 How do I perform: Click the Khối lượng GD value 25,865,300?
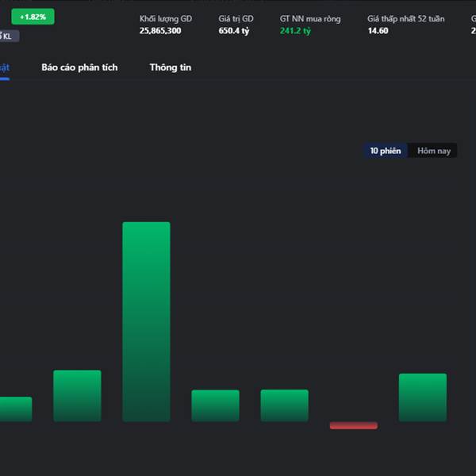(x=160, y=31)
